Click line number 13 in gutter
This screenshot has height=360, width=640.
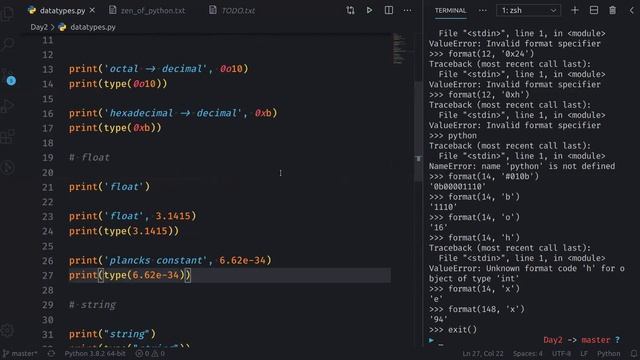tap(48, 69)
